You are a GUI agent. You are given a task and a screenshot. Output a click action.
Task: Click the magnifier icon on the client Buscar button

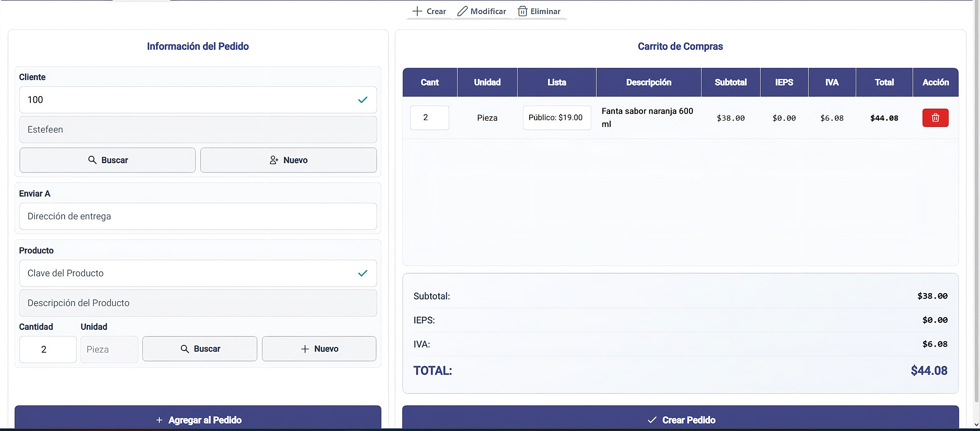[x=92, y=160]
